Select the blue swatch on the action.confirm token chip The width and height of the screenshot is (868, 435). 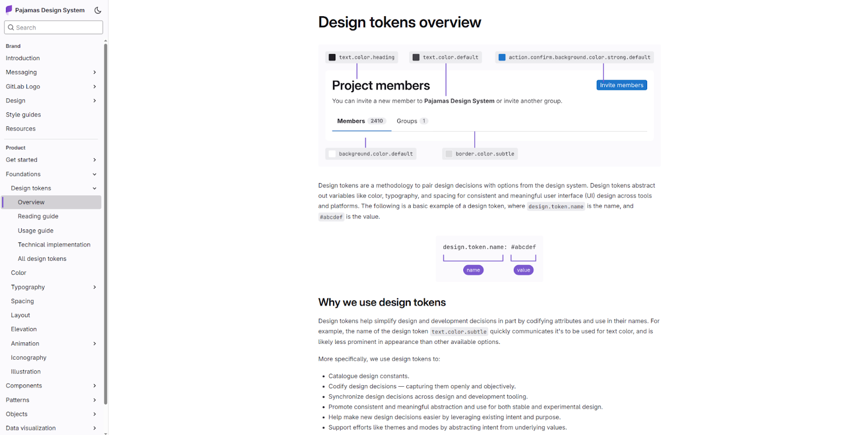(x=502, y=57)
